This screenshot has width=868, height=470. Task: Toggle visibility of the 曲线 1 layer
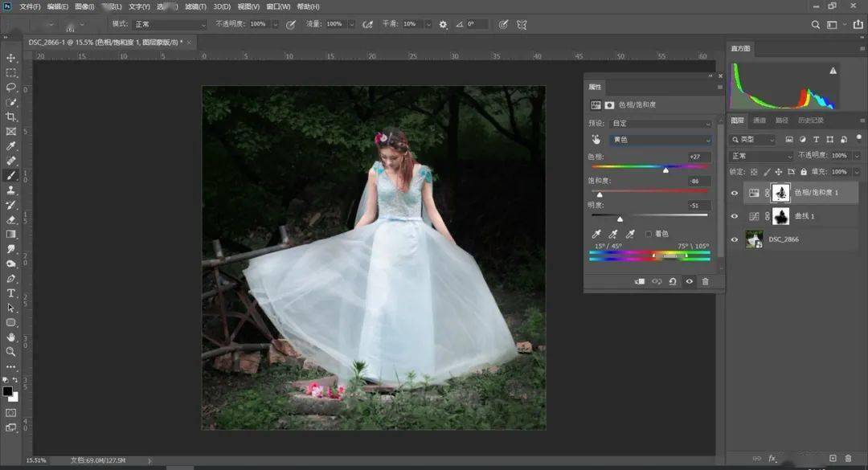pyautogui.click(x=734, y=216)
